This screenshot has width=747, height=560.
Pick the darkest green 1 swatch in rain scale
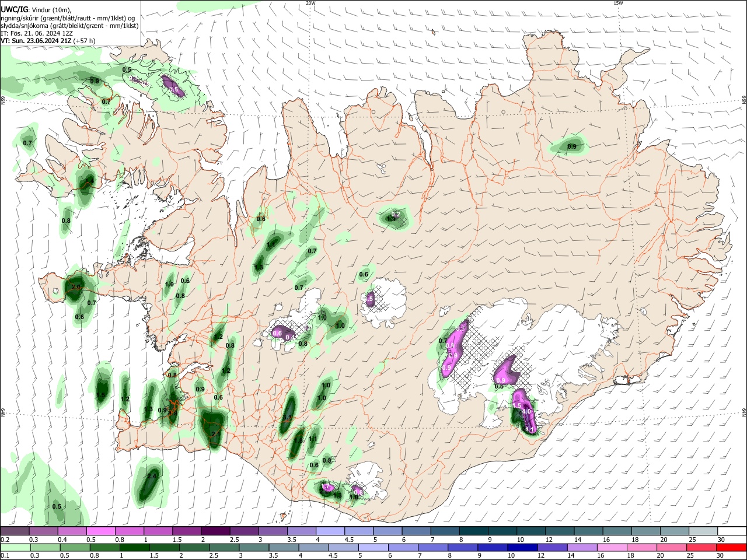134,548
